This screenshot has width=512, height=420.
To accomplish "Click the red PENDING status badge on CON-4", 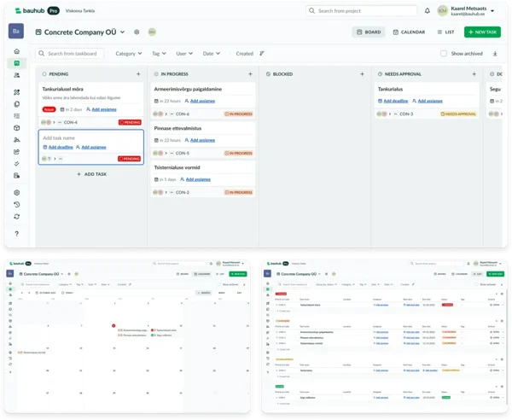I will (130, 122).
